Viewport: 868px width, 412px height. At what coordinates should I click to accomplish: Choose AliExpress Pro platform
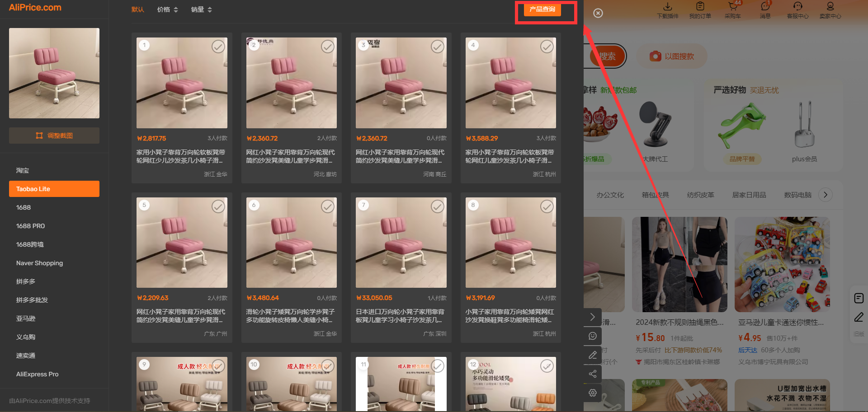coord(54,374)
